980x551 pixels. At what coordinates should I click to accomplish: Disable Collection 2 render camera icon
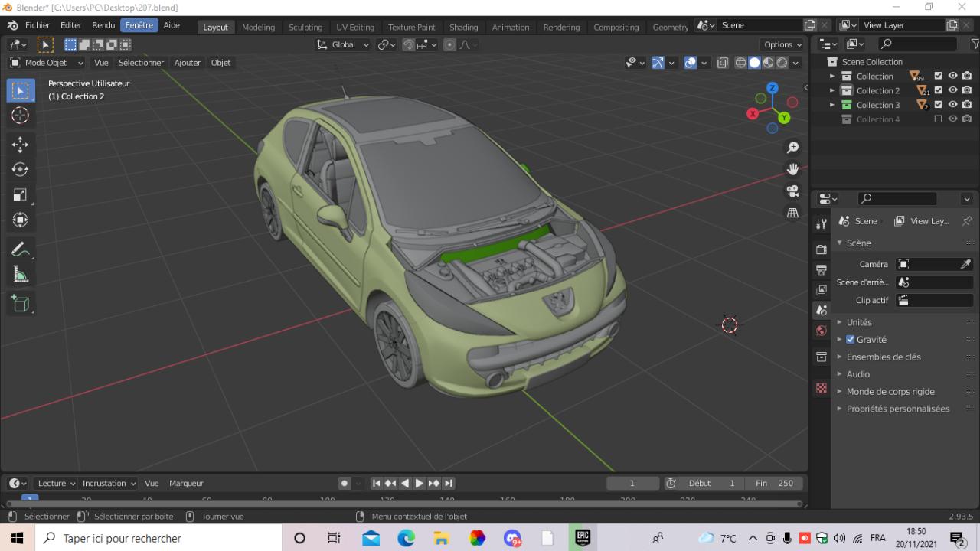[967, 90]
